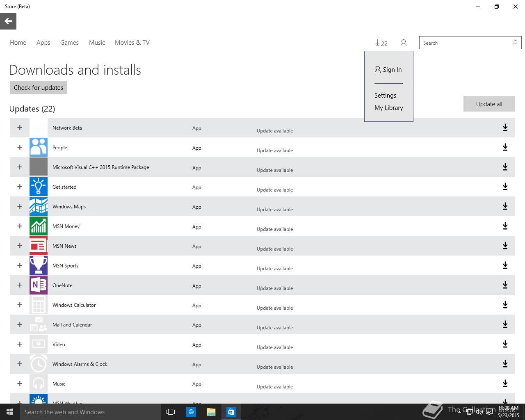Viewport: 525px width, 420px height.
Task: Expand the MSN Money row
Action: pyautogui.click(x=20, y=226)
